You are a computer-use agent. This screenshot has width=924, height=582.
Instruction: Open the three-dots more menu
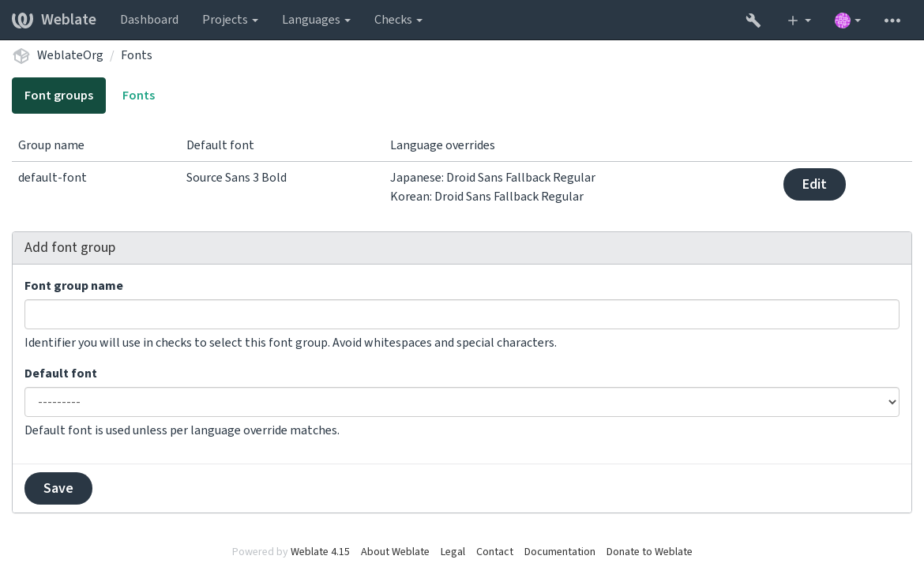click(892, 20)
